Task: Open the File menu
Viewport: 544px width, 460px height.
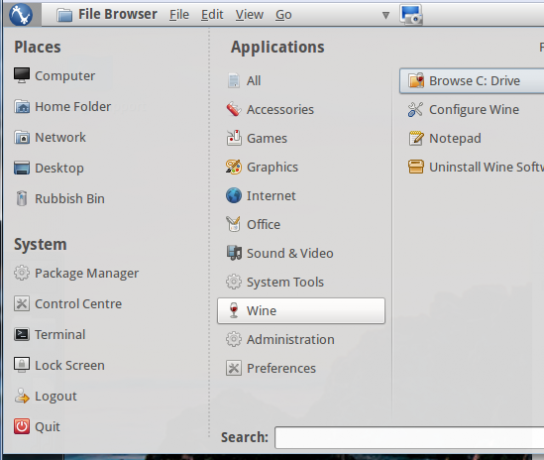Action: 179,15
